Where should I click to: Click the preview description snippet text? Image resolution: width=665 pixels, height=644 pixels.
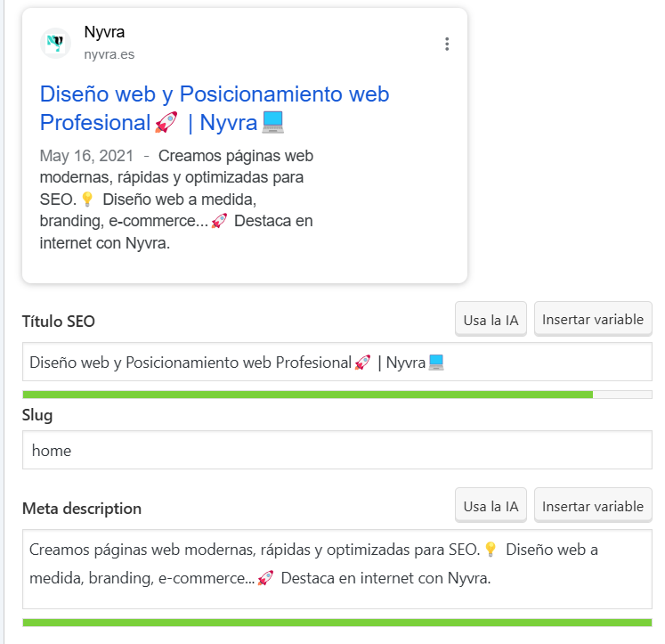tap(176, 200)
